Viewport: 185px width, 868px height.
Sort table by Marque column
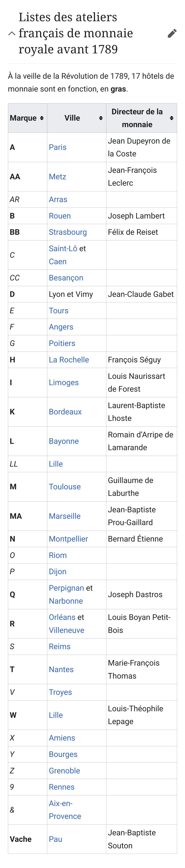[x=41, y=118]
